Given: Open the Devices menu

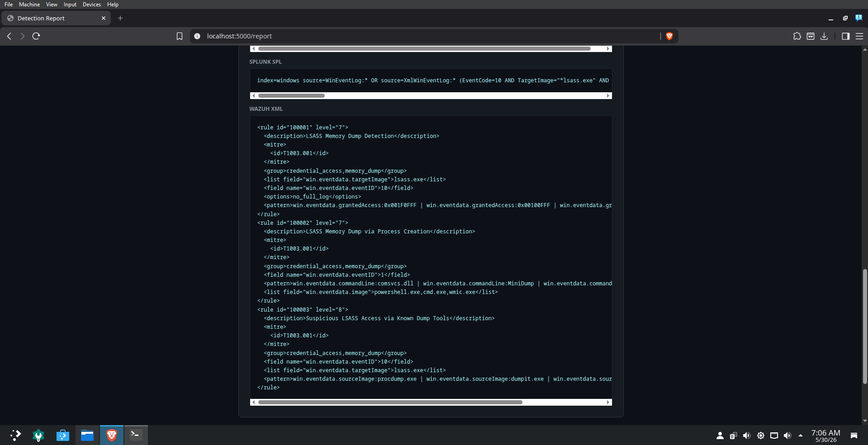Looking at the screenshot, I should (x=92, y=5).
